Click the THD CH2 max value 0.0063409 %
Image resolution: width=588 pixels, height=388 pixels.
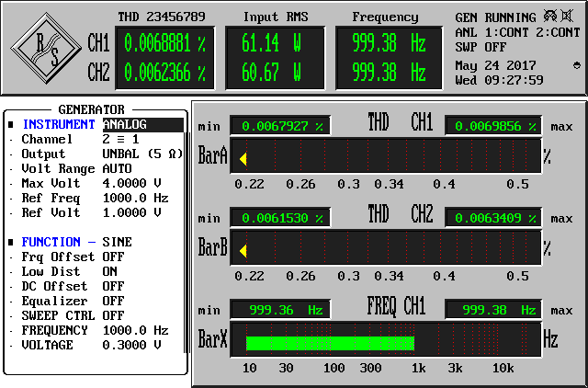click(x=493, y=218)
